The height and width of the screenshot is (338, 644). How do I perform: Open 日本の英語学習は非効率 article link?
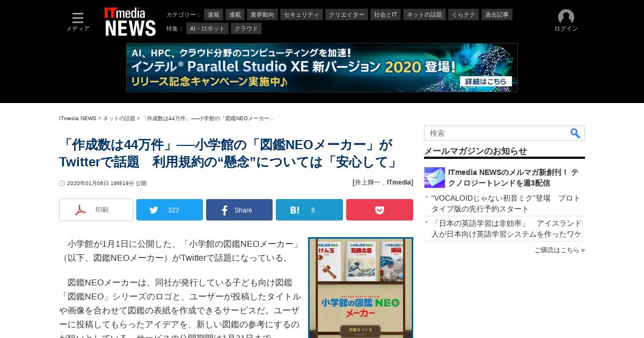pos(507,229)
